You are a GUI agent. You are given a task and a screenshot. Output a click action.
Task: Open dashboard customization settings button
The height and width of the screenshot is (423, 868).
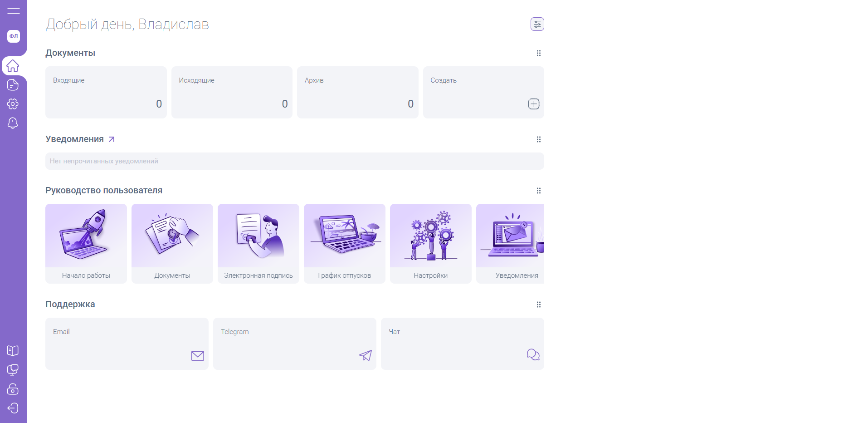tap(537, 24)
